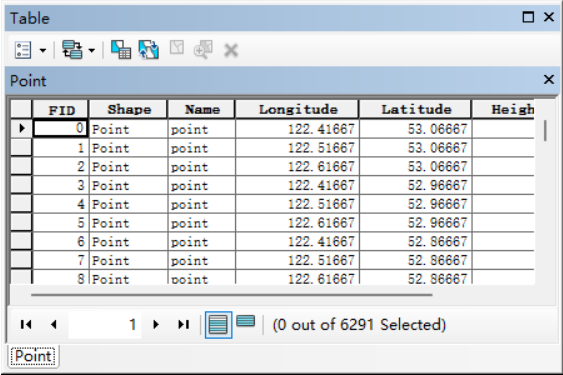Image resolution: width=563 pixels, height=375 pixels.
Task: Select row selector for FID 4
Action: click(x=21, y=203)
